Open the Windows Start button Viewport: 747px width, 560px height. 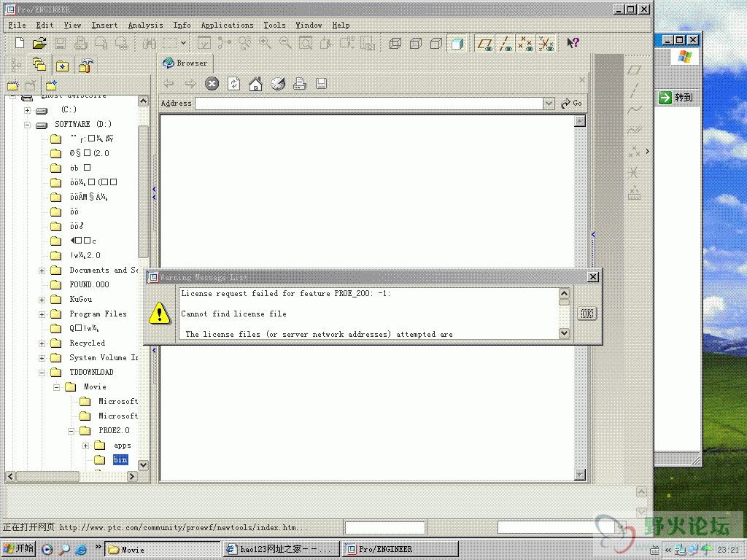(18, 548)
